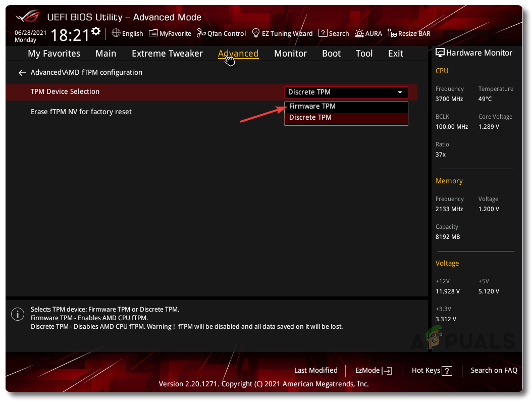Click the Search question mark icon
Viewport: 532px width, 401px height.
(323, 33)
